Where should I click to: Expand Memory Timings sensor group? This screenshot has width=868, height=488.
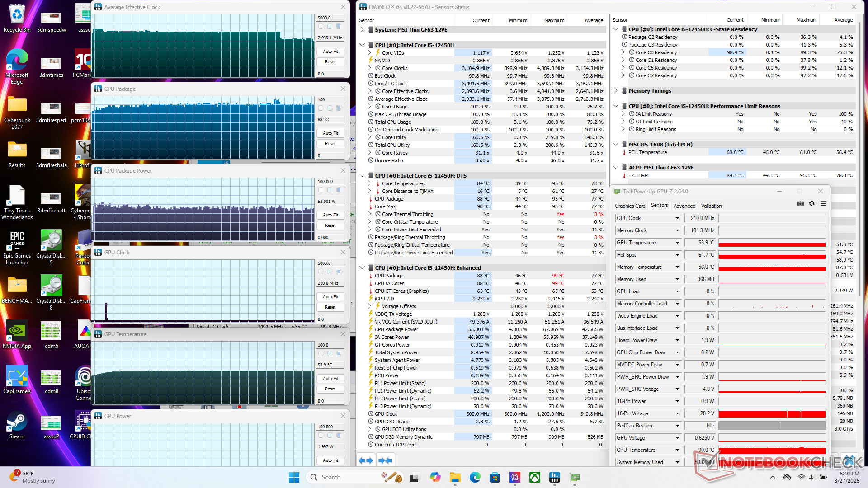click(x=616, y=91)
